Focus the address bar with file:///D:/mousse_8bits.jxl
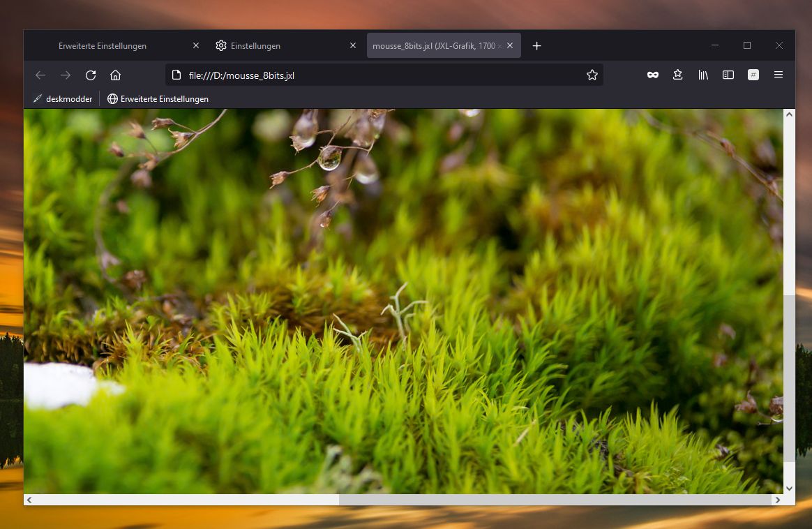This screenshot has height=529, width=812. click(x=384, y=75)
